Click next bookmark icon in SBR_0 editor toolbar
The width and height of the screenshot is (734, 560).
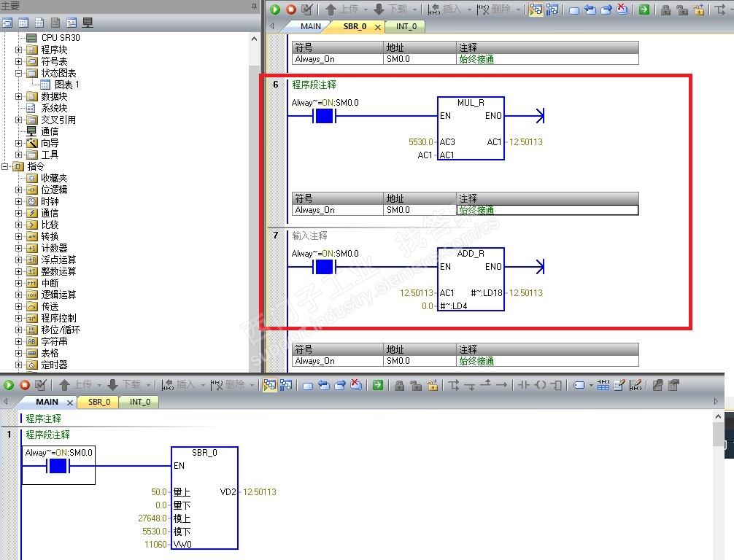point(606,9)
